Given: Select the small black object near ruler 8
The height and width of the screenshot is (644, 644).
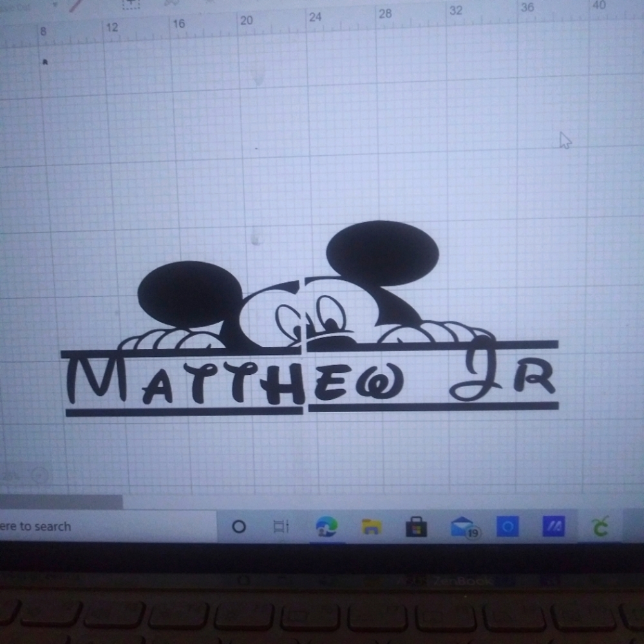Looking at the screenshot, I should pyautogui.click(x=45, y=62).
